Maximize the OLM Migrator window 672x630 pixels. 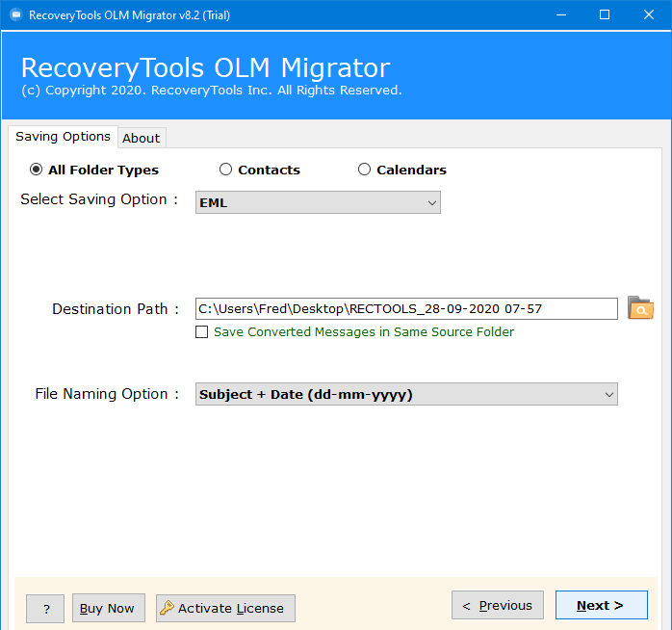tap(605, 15)
